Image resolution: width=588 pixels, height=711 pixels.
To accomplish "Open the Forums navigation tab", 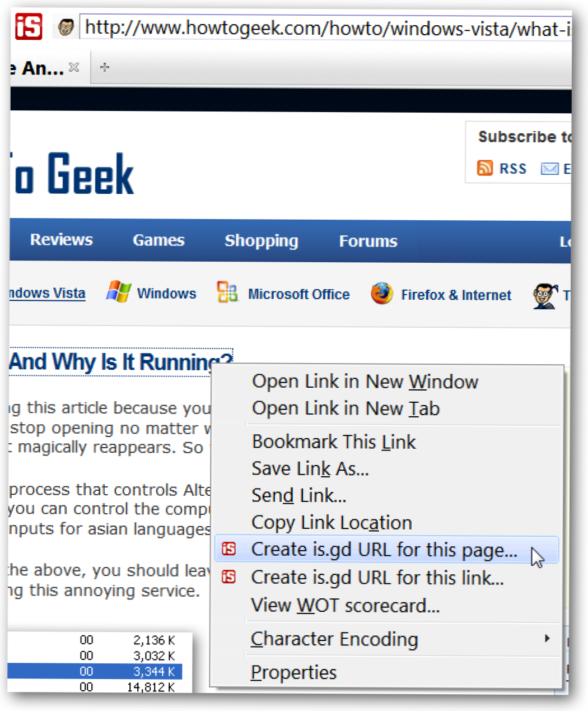I will pyautogui.click(x=368, y=241).
